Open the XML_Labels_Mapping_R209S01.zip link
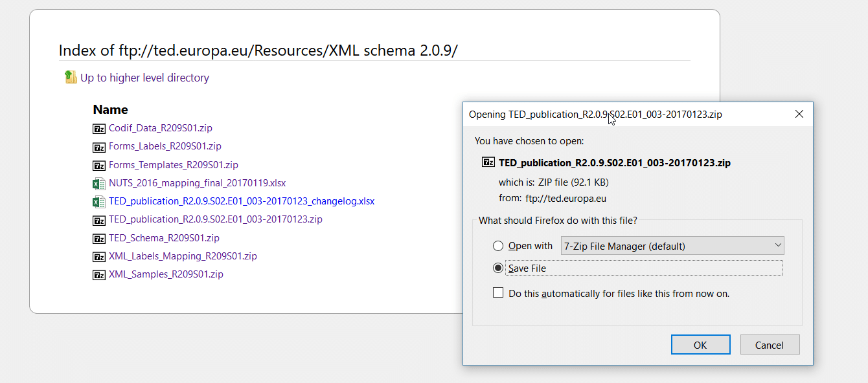Screen dimensions: 868x383 point(183,256)
